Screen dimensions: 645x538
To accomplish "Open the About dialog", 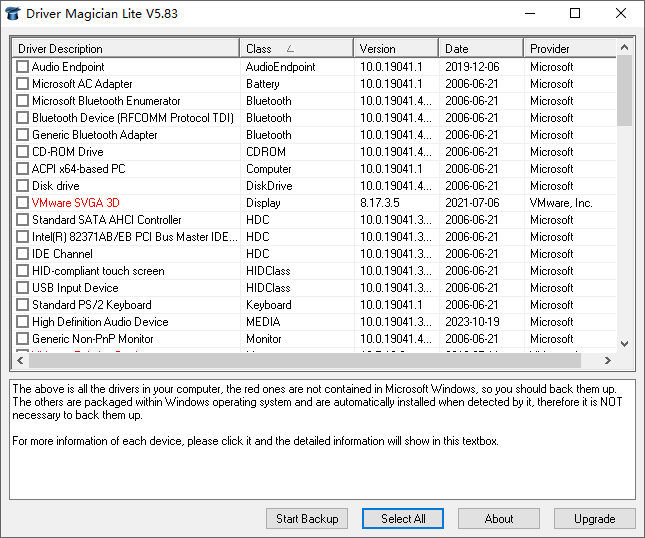I will coord(499,519).
